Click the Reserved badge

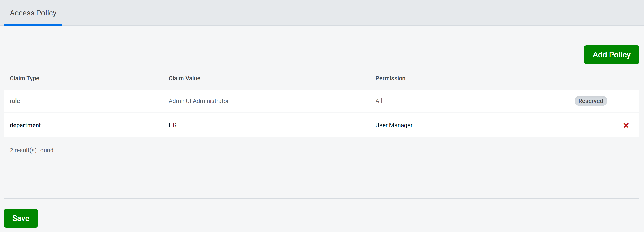[590, 101]
